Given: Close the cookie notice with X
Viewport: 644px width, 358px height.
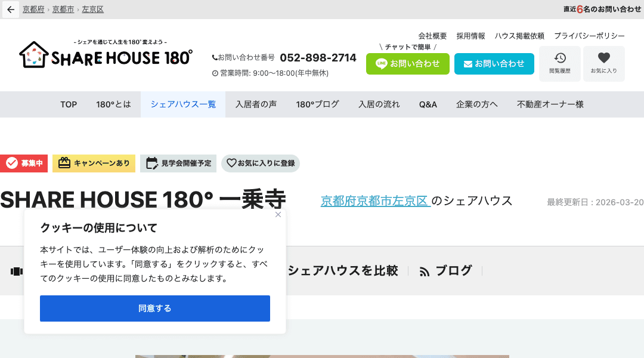Looking at the screenshot, I should [x=278, y=215].
